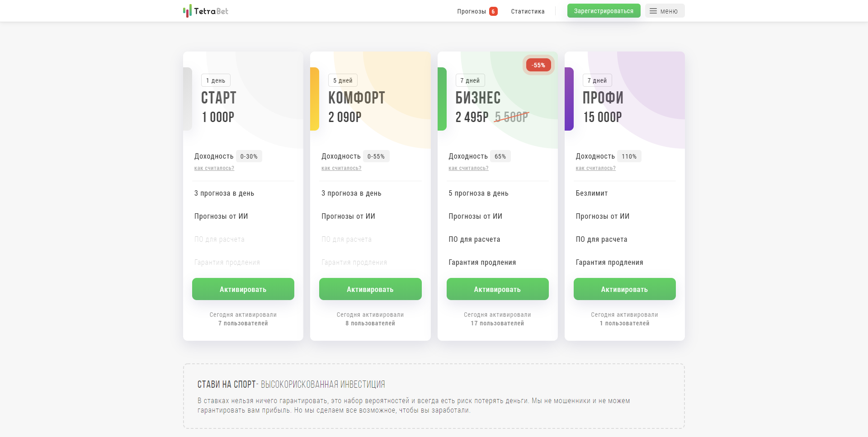Click the green stripe on Бизнес card
This screenshot has width=868, height=437.
point(442,99)
